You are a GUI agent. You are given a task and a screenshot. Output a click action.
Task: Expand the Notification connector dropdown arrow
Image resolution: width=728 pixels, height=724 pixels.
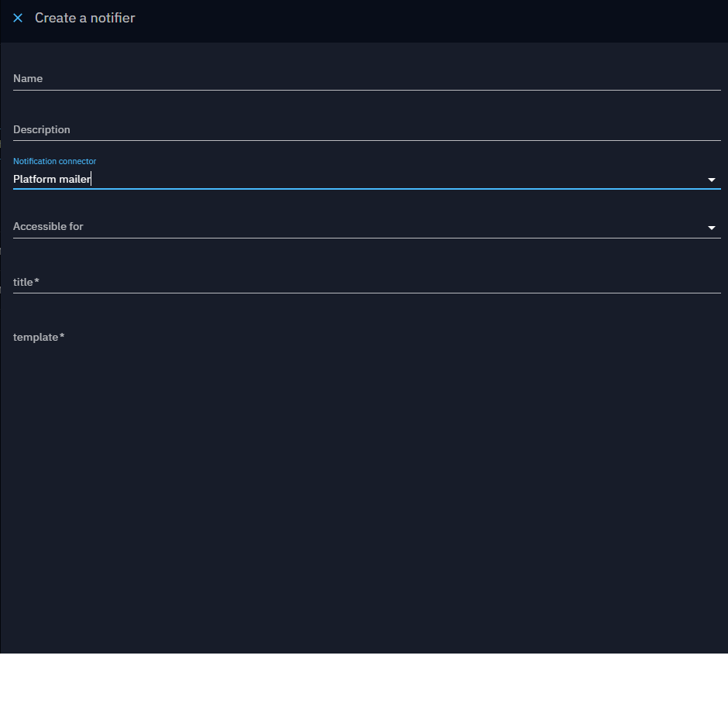711,180
